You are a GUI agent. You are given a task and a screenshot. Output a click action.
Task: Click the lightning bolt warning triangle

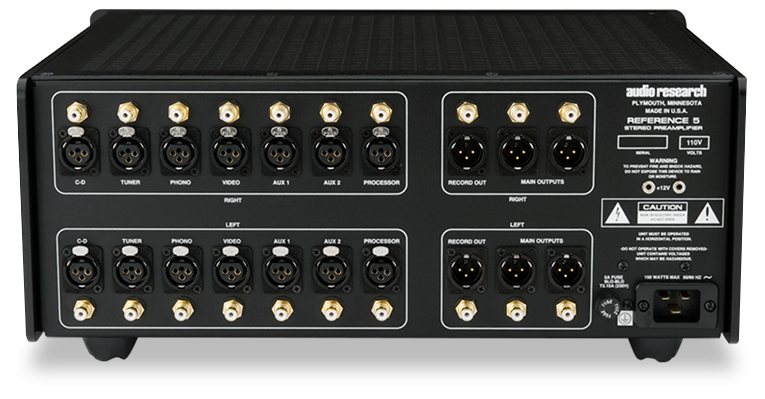click(617, 214)
